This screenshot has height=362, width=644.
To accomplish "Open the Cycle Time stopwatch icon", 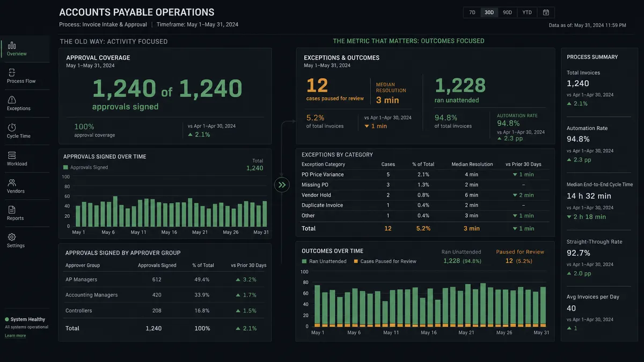I will click(12, 127).
